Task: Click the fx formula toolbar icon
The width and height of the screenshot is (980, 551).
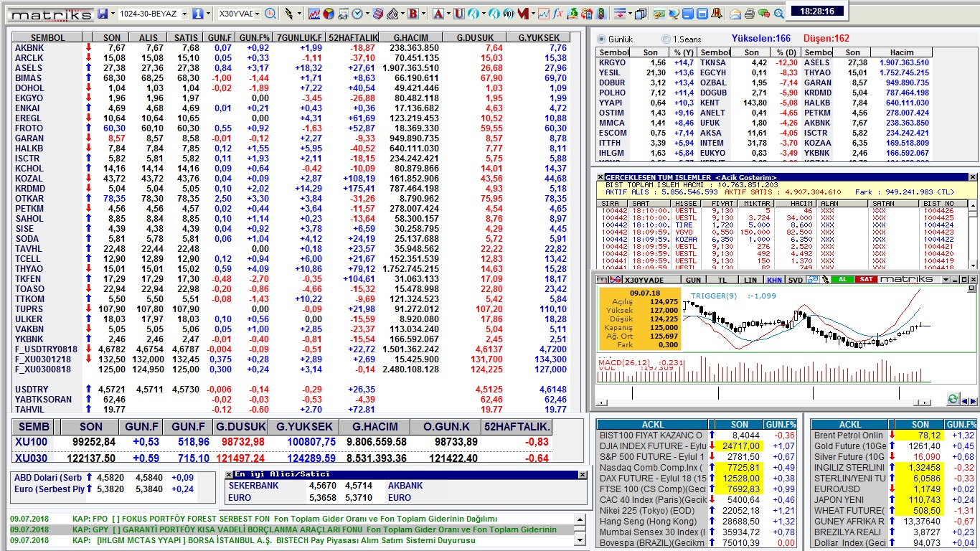Action: [x=557, y=14]
